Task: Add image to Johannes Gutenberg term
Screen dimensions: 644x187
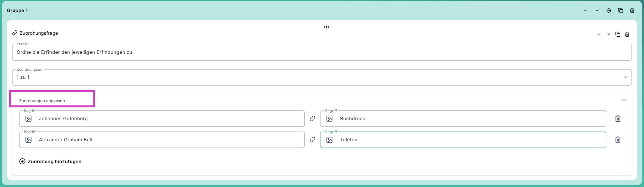Action: [28, 119]
